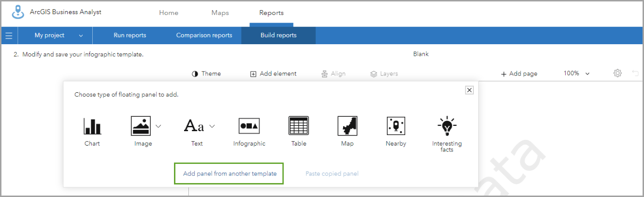Pick the Nearby panel icon
Viewport: 644px width, 197px height.
point(396,126)
